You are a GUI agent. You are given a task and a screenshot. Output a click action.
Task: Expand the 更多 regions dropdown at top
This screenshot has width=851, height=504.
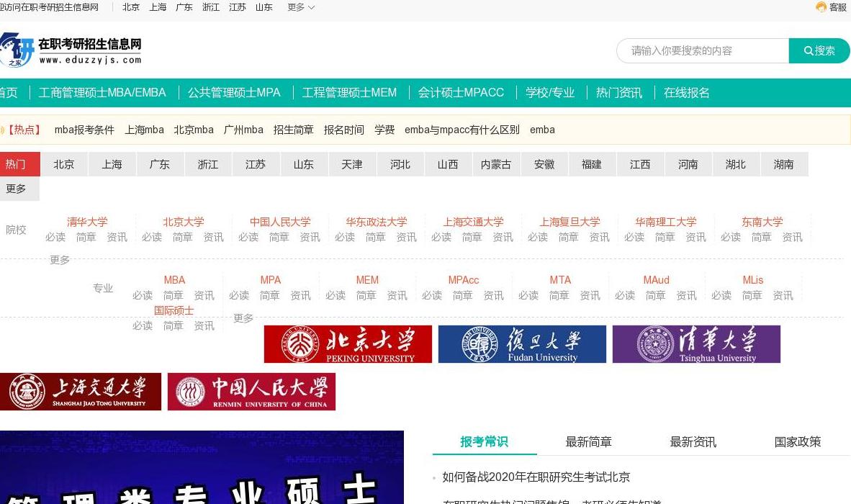pyautogui.click(x=301, y=7)
